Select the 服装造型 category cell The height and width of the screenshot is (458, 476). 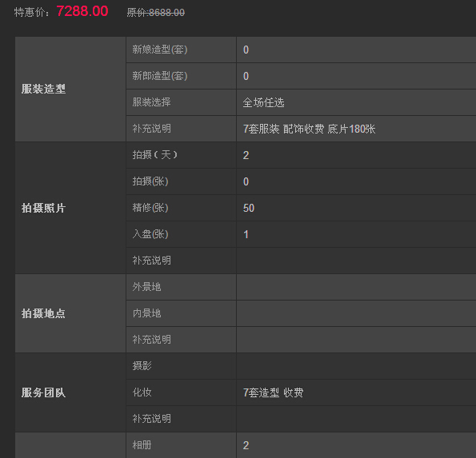[70, 89]
